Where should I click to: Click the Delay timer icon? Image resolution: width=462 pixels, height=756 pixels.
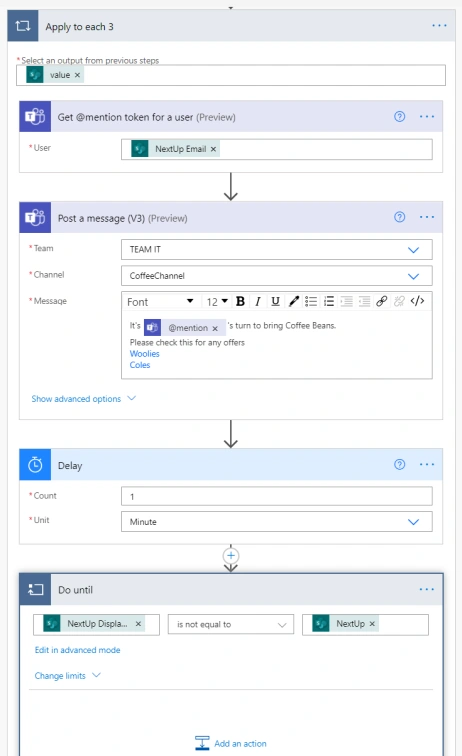[35, 465]
